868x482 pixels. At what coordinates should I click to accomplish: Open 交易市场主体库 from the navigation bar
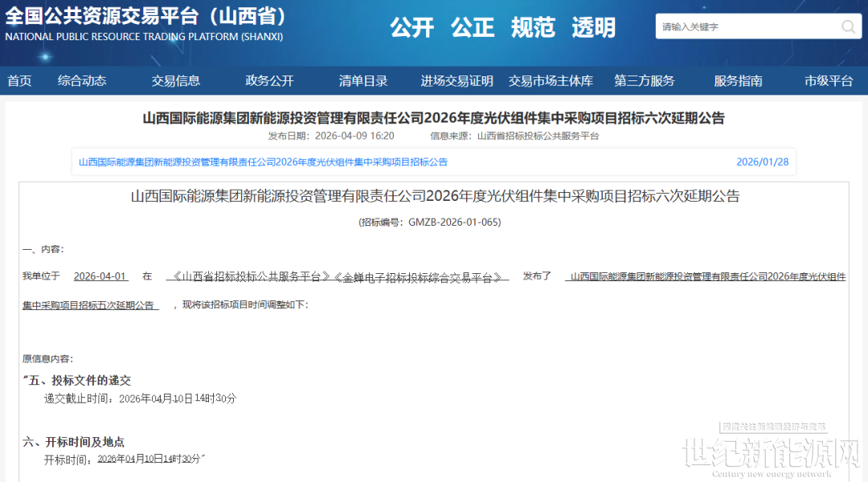coord(551,80)
